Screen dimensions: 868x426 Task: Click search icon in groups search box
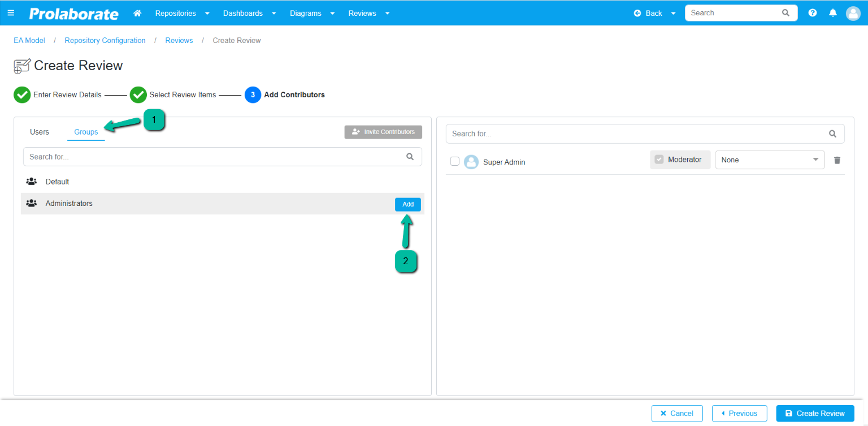410,157
